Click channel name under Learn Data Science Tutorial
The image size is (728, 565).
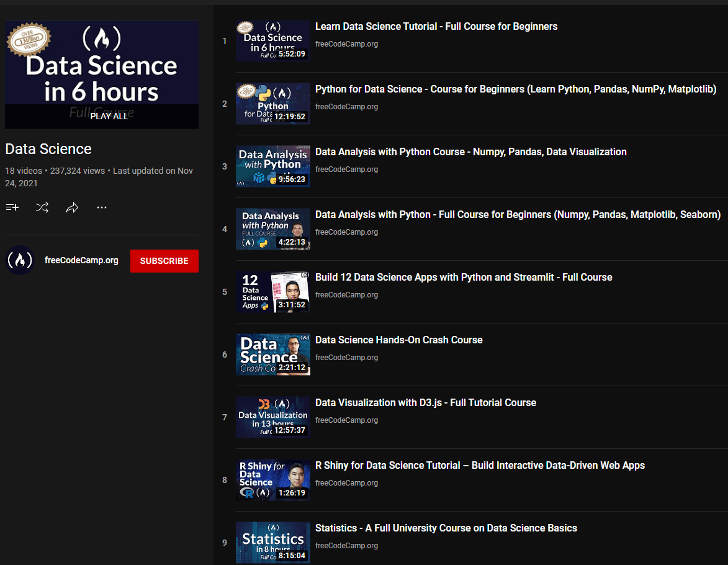click(x=346, y=44)
